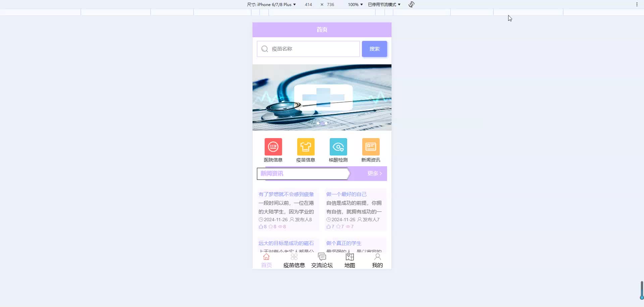Open the iPhone 6/7/8 Plus device dropdown
This screenshot has height=307, width=644.
[271, 4]
